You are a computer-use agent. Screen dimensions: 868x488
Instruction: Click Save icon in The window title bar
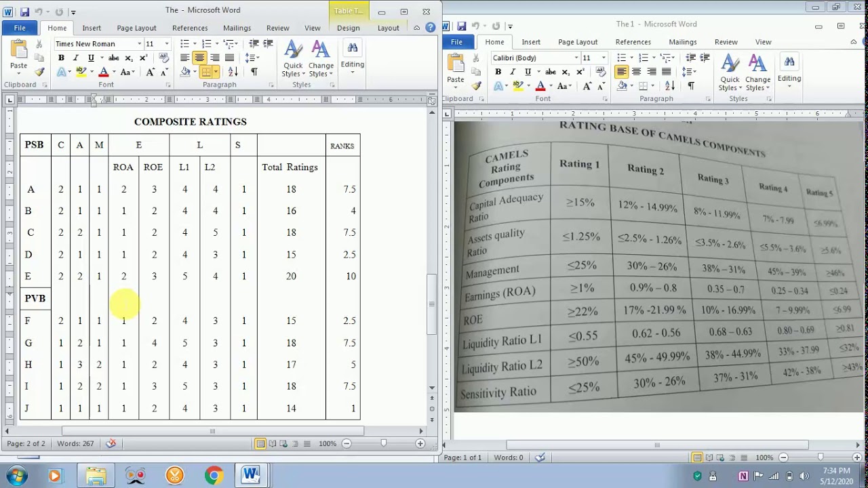click(x=24, y=12)
